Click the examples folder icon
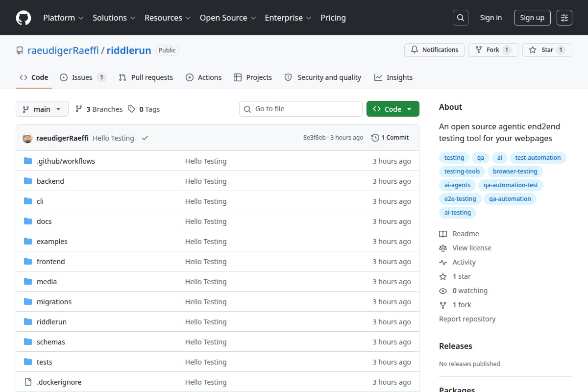The image size is (588, 392). [28, 242]
